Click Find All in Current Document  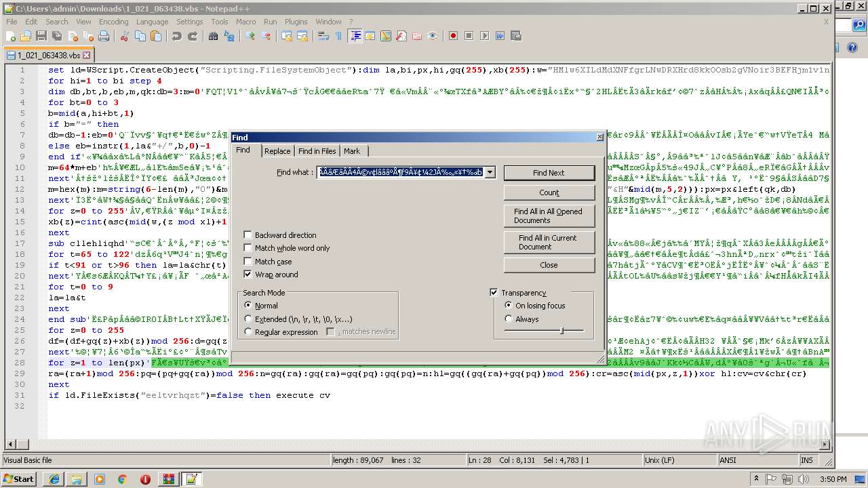(x=549, y=242)
